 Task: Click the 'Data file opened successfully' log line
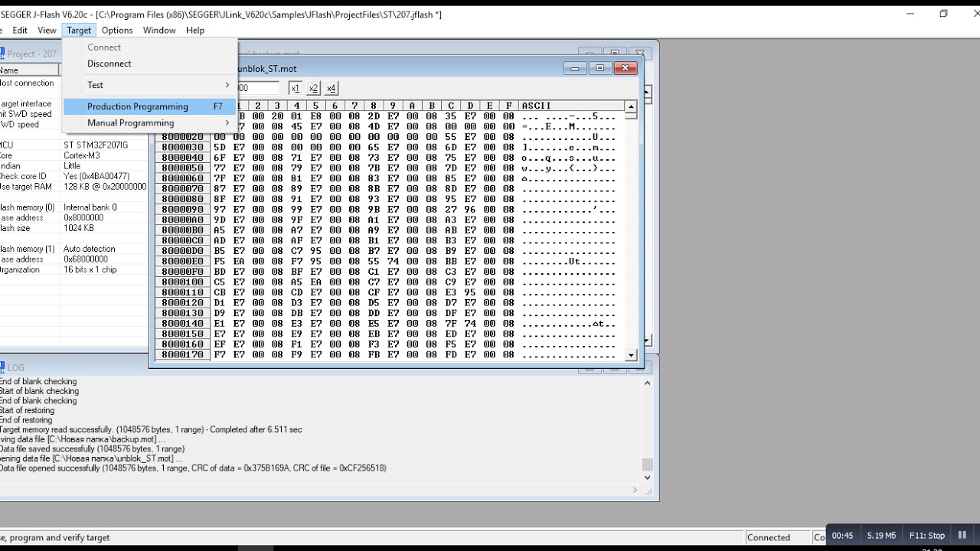tap(193, 468)
